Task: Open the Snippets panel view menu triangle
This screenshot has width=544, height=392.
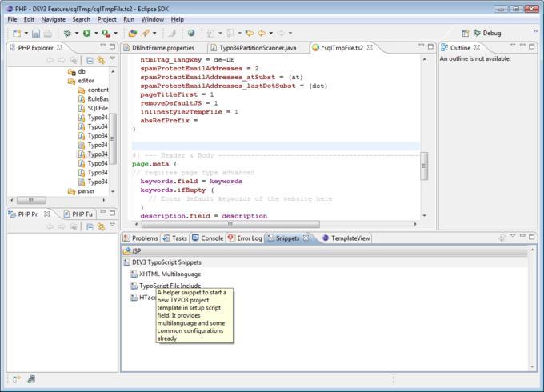Action: tap(513, 236)
